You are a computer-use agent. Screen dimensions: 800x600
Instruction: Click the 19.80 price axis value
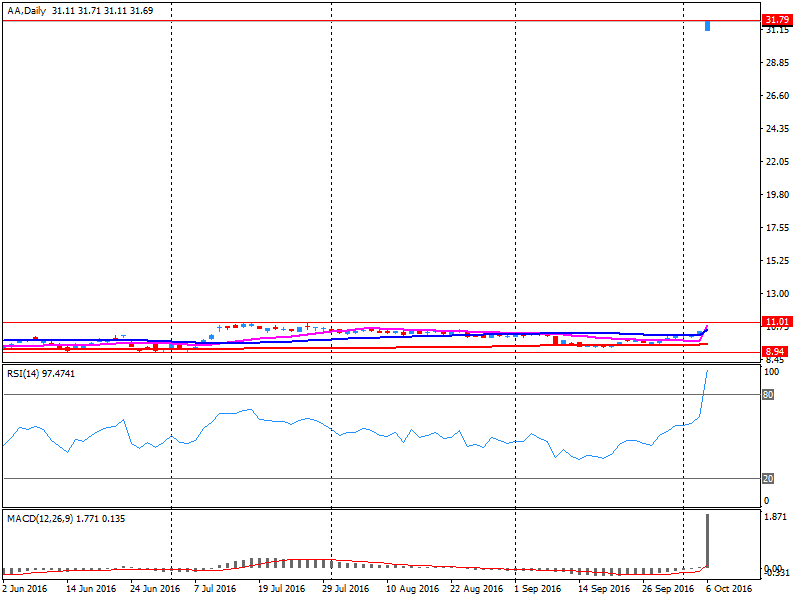click(x=778, y=195)
